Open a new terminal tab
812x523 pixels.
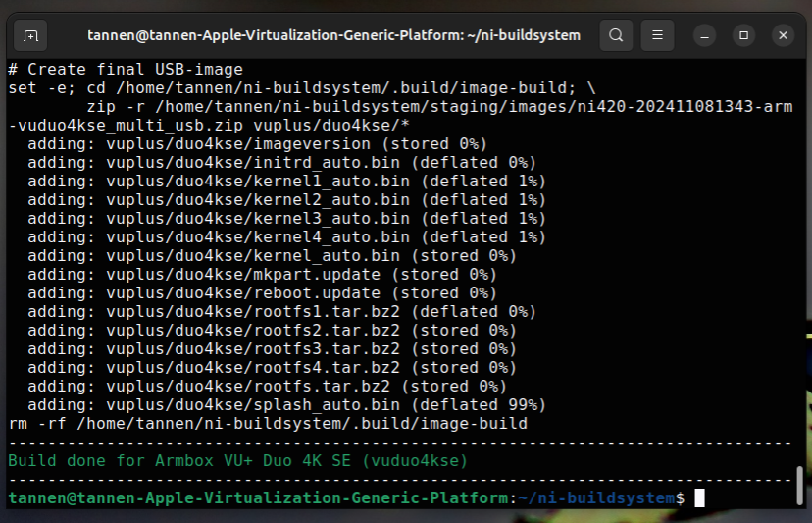coord(31,35)
